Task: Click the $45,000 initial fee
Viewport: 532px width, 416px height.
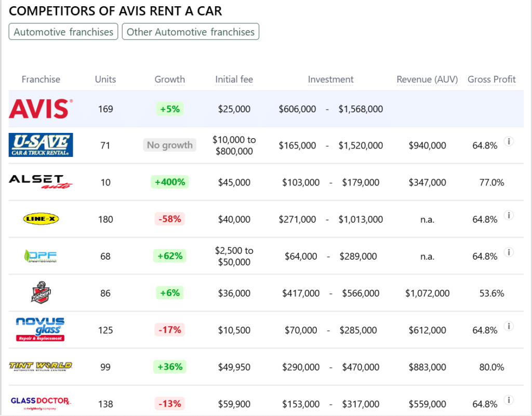Action: (234, 182)
